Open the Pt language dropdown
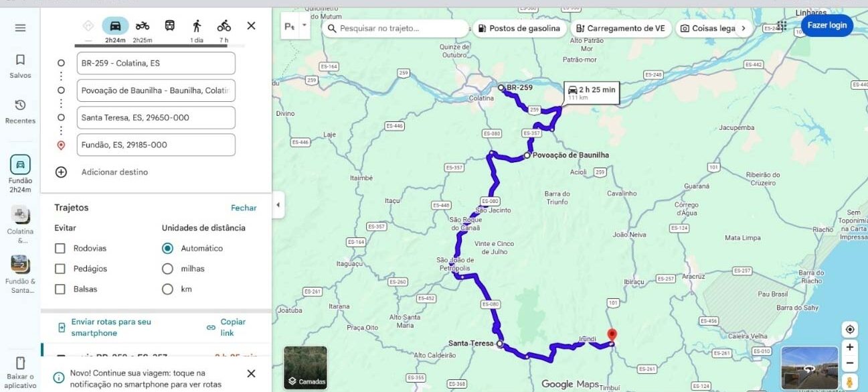868x392 pixels. (295, 26)
